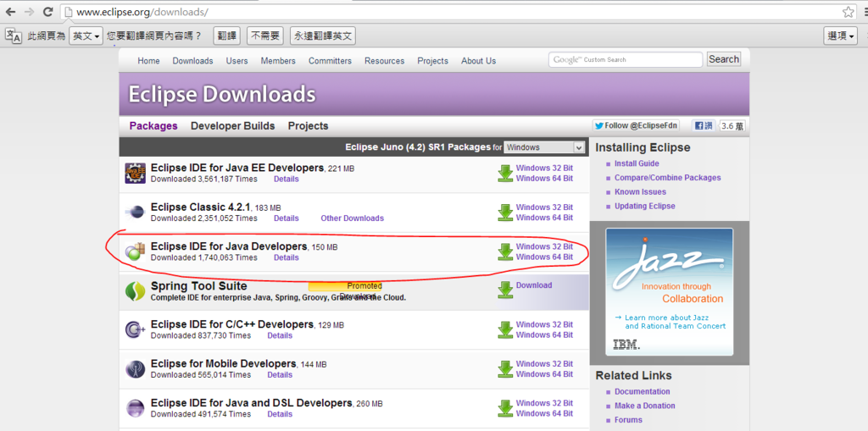The image size is (868, 431).
Task: Click green download arrow for Mobile Developers
Action: tap(505, 369)
